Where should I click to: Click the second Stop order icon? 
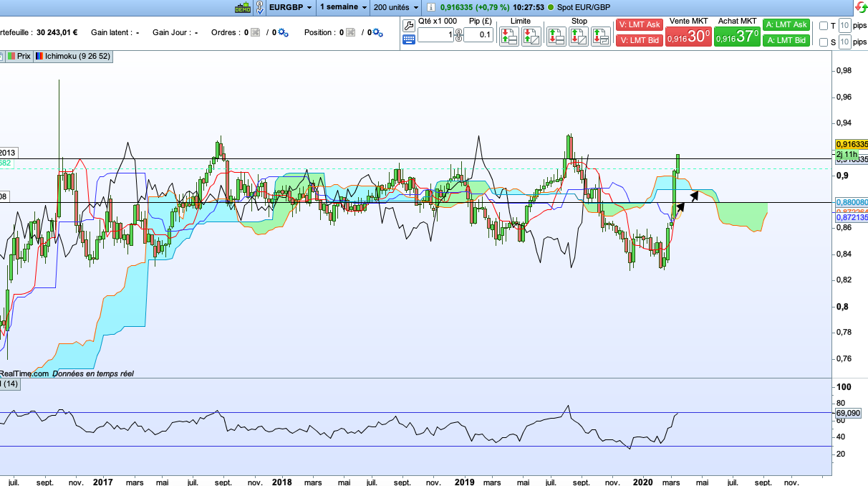coord(578,37)
